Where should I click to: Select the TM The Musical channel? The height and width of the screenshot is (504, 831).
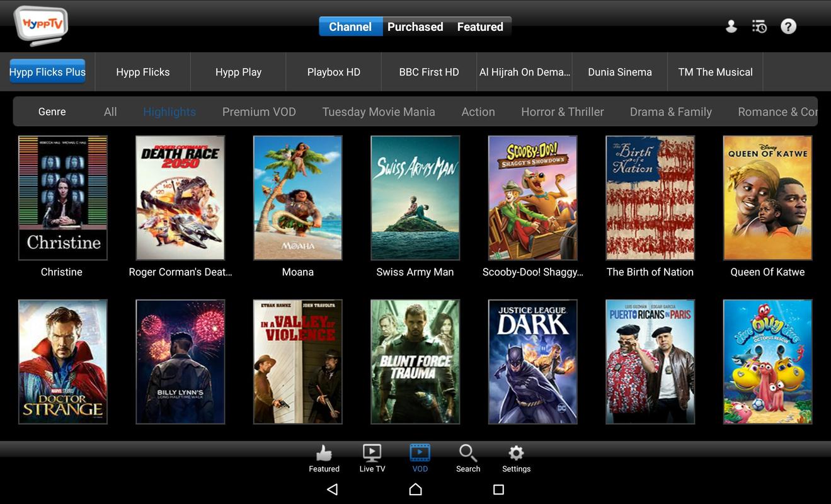pyautogui.click(x=716, y=72)
